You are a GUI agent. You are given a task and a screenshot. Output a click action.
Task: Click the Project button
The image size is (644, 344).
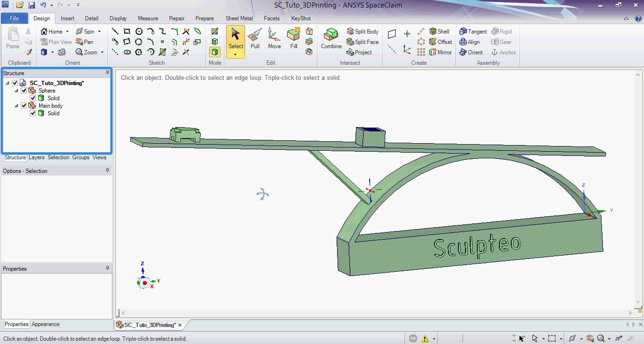tap(359, 52)
